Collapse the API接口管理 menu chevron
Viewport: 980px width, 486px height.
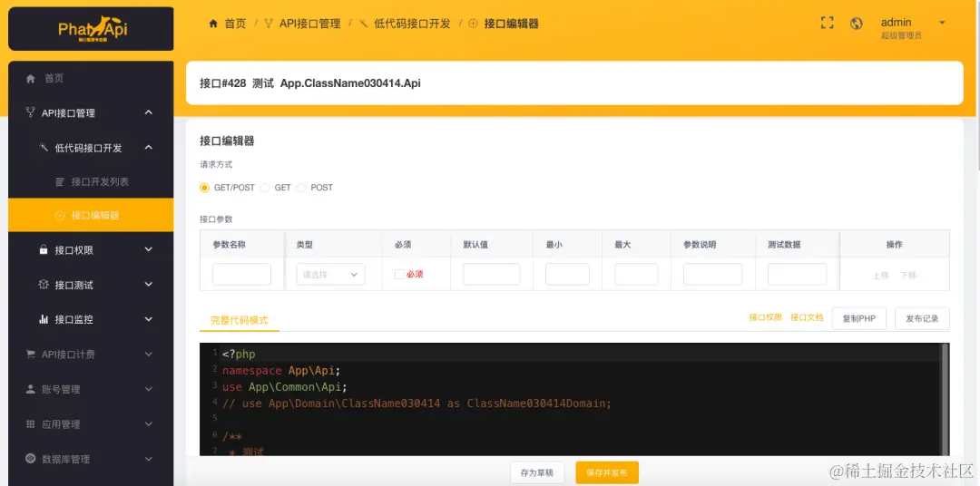[x=148, y=112]
